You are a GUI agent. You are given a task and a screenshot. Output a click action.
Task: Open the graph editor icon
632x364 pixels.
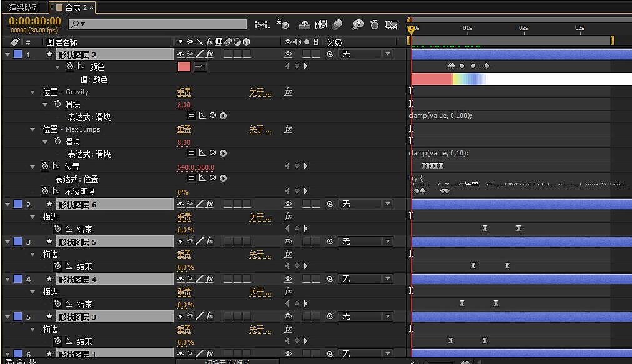(x=391, y=25)
